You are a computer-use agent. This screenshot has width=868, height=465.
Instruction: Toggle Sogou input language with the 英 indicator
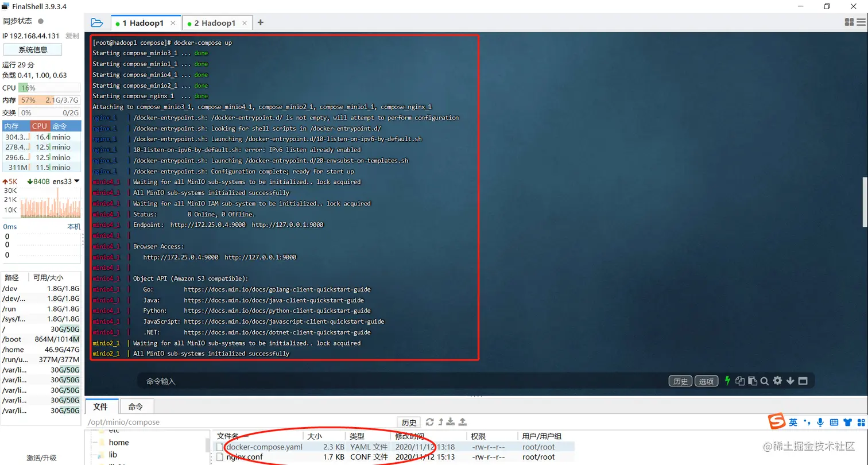[x=792, y=422]
